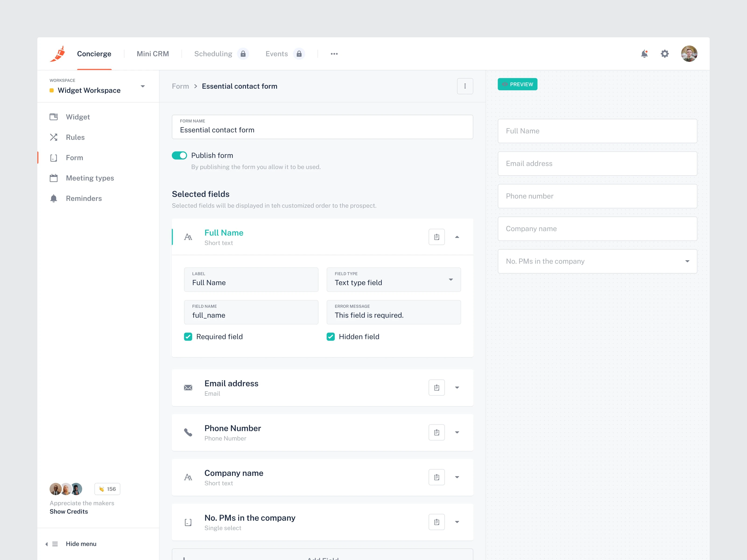Open the more tabs ellipsis
The width and height of the screenshot is (747, 560).
pos(334,54)
